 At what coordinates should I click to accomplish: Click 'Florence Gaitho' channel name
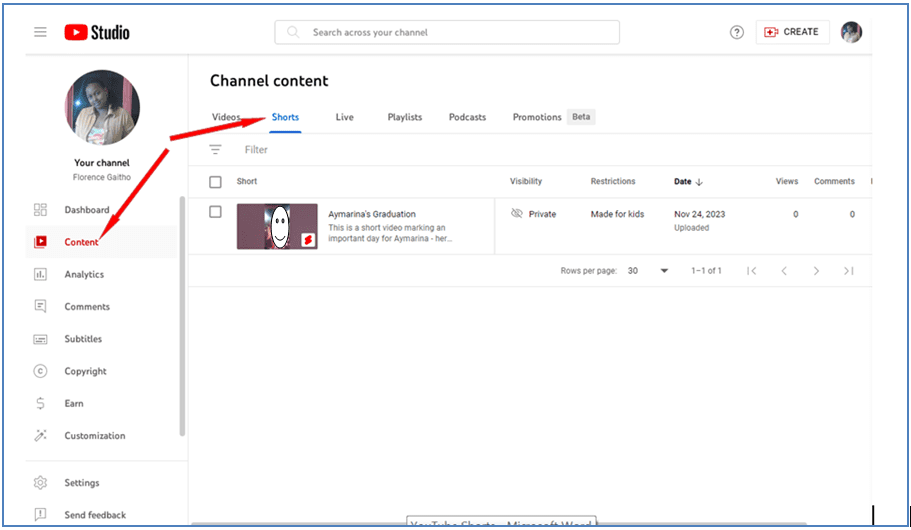(102, 177)
